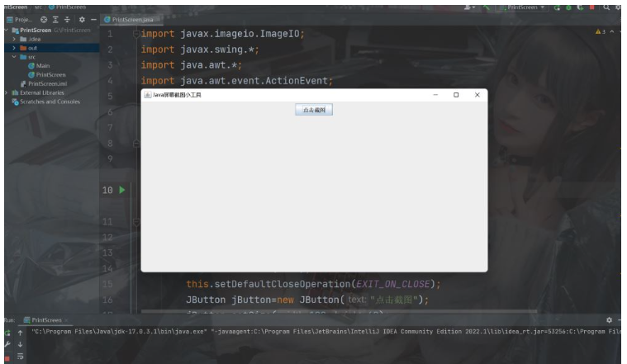627x364 pixels.
Task: Select the locate-opened-file icon in Project panel
Action: click(44, 20)
